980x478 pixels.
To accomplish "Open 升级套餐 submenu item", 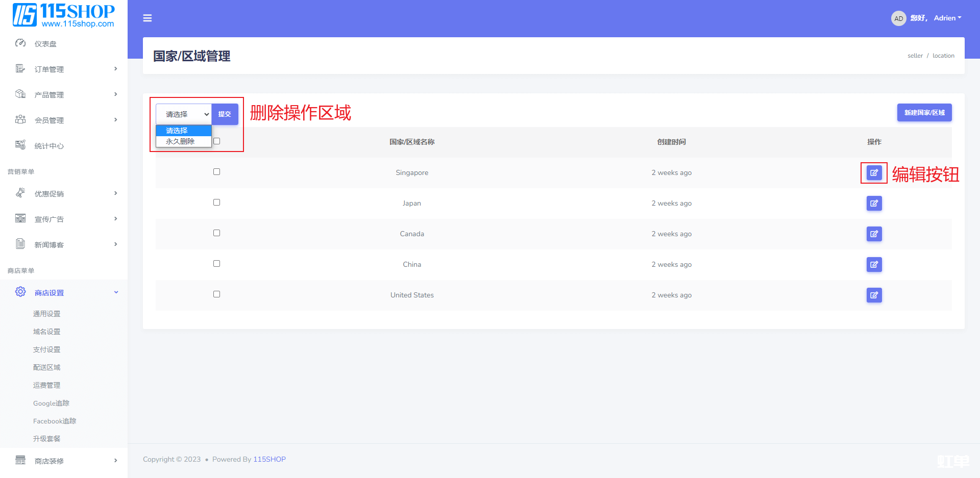I will (x=47, y=439).
